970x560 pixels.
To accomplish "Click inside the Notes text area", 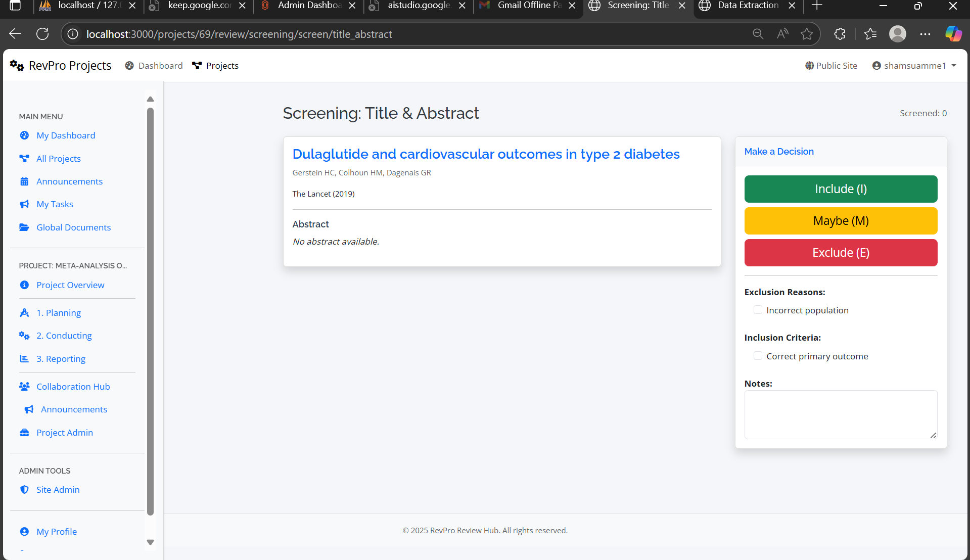I will 841,414.
